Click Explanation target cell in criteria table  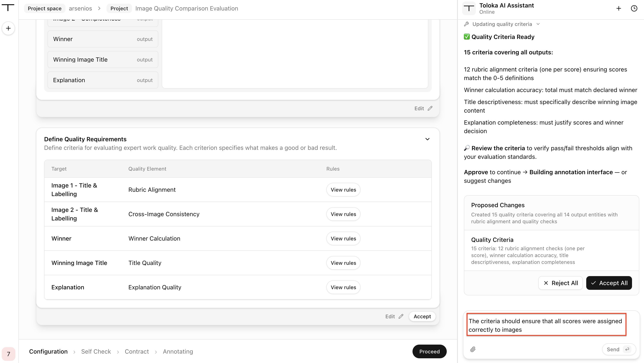coord(68,287)
